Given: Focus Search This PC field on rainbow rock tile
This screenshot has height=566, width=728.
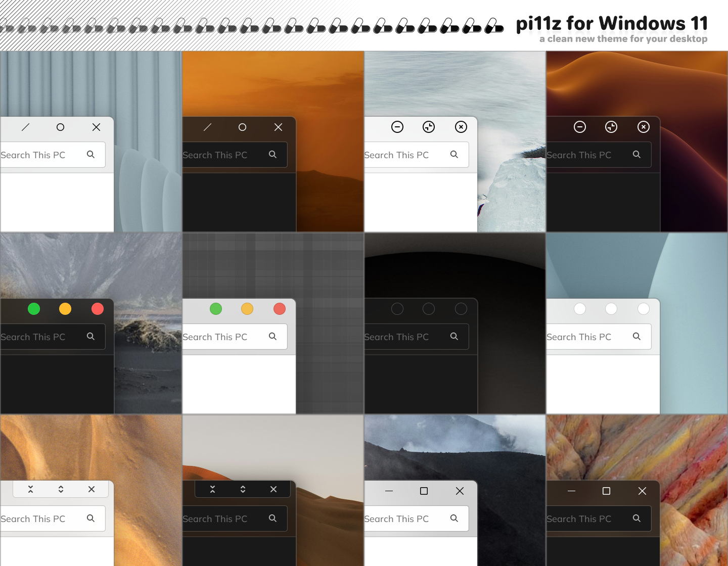Looking at the screenshot, I should (x=599, y=518).
